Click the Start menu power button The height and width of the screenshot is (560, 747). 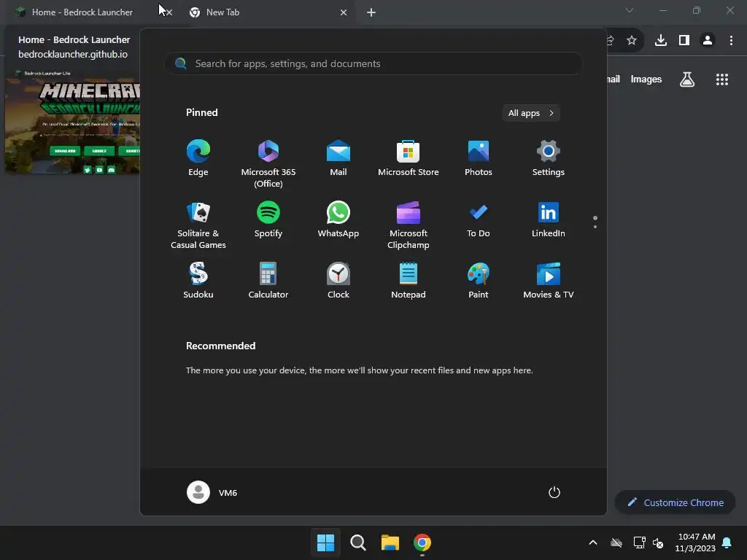(554, 492)
